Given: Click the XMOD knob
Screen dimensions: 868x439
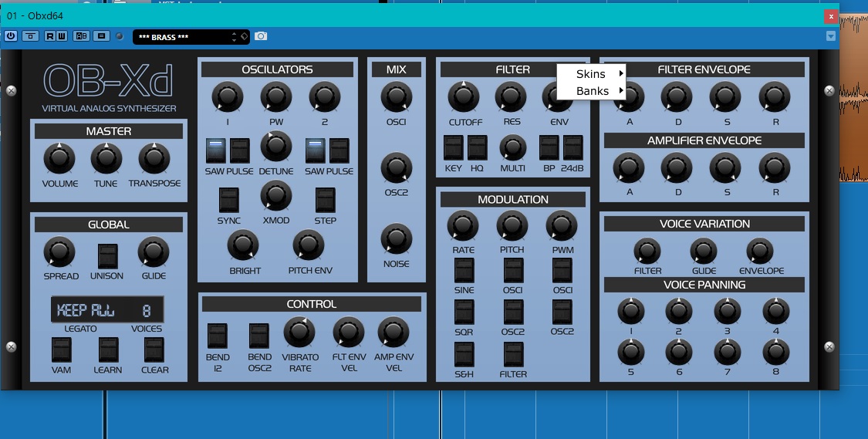Looking at the screenshot, I should (275, 196).
